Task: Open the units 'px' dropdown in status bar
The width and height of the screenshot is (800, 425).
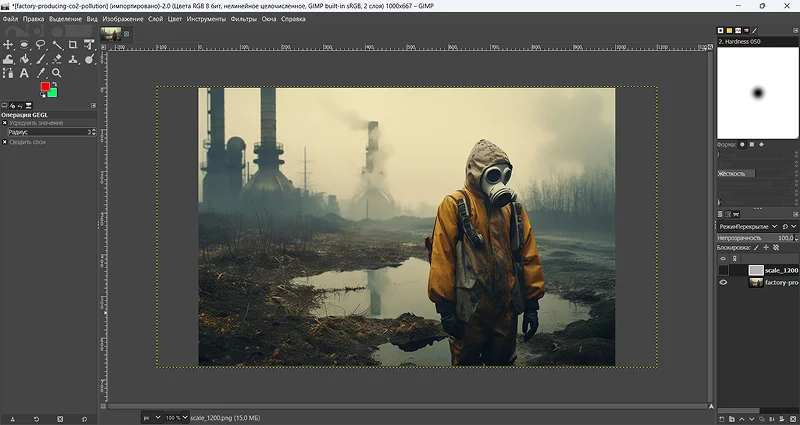Action: click(152, 417)
